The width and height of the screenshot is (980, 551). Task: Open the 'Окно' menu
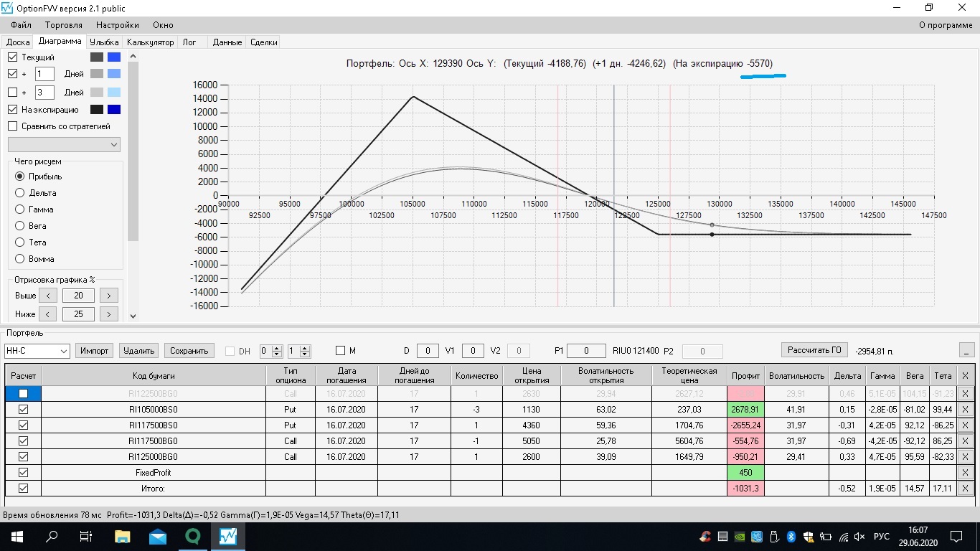(x=163, y=25)
